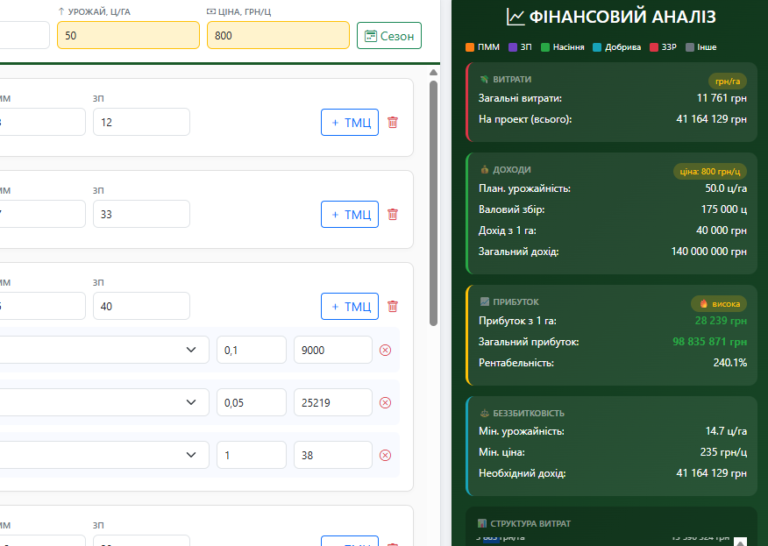Click the Витрати section leaf icon
Viewport: 768px width, 546px height.
tap(484, 79)
